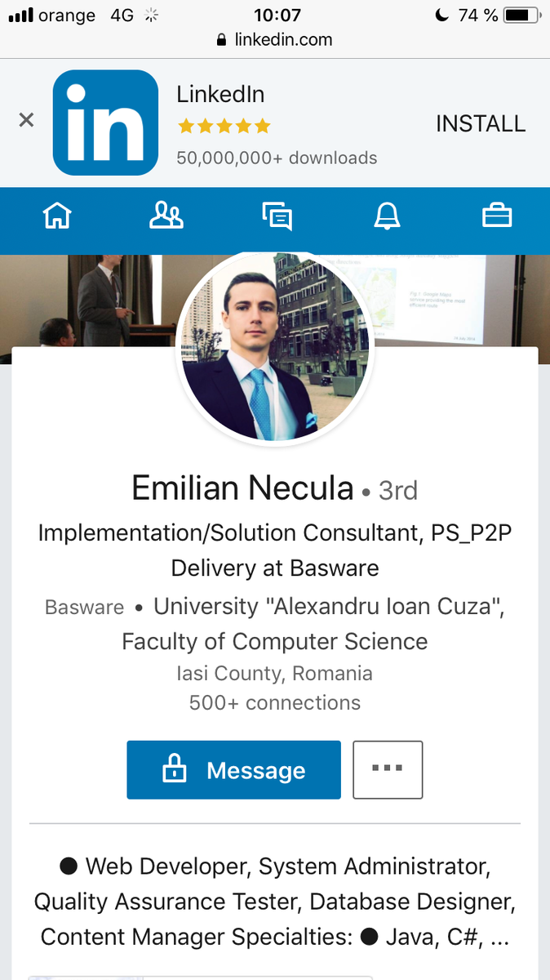This screenshot has width=550, height=980.
Task: Open the three-dots more options button
Action: [x=388, y=769]
